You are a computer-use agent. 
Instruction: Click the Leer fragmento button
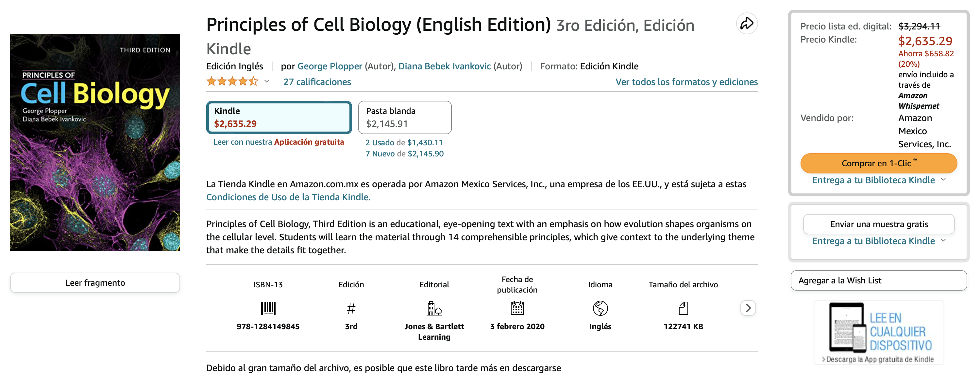tap(95, 283)
